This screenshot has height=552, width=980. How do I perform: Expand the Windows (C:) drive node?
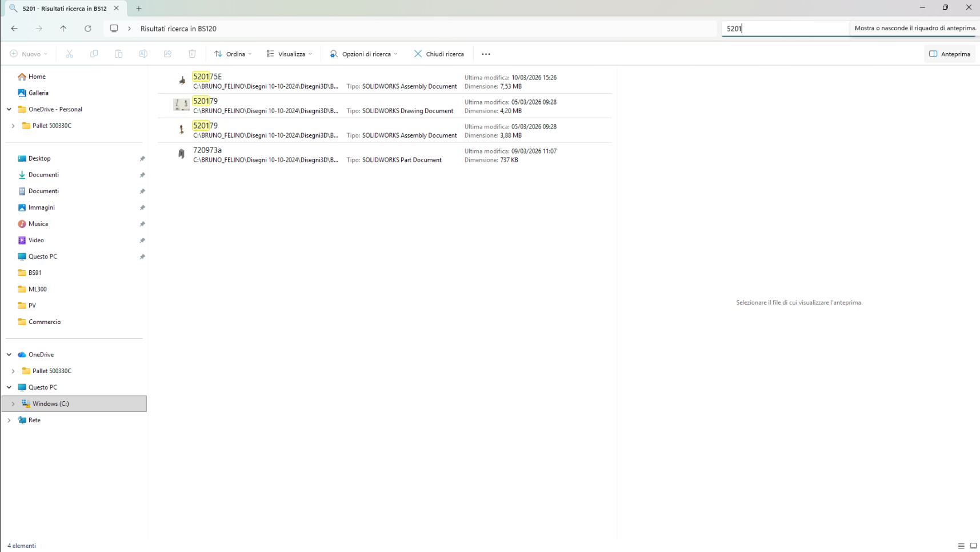click(x=13, y=404)
